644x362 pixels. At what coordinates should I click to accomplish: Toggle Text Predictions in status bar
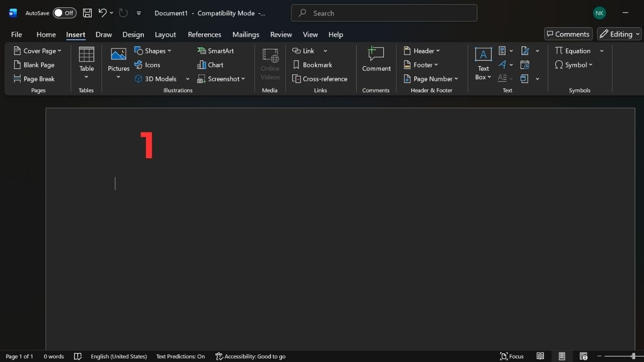click(x=180, y=356)
